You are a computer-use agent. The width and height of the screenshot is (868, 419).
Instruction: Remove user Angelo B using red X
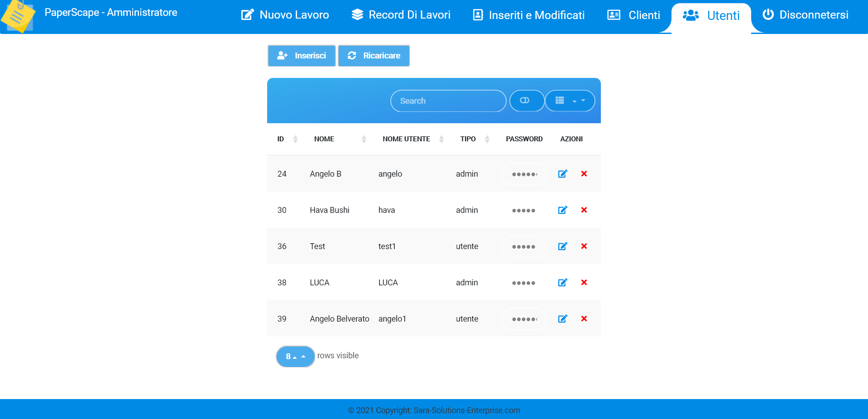pos(584,174)
